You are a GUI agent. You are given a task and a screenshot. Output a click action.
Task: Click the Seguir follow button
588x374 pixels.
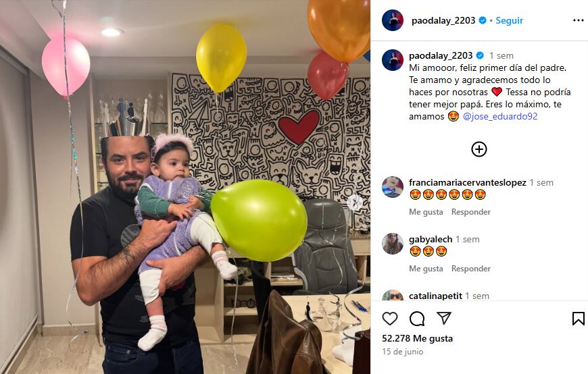click(509, 20)
